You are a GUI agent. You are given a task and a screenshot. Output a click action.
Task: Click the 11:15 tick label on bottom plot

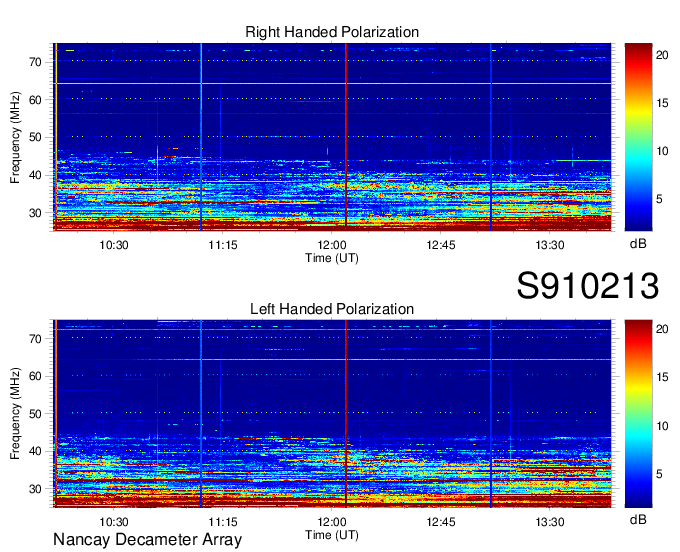click(223, 522)
